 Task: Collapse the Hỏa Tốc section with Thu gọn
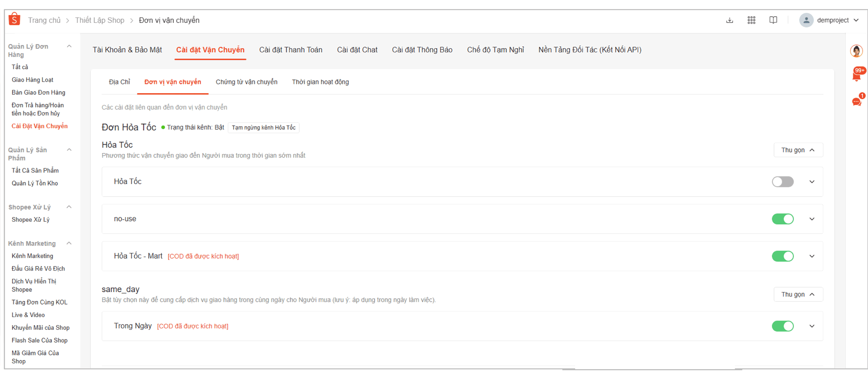point(798,150)
